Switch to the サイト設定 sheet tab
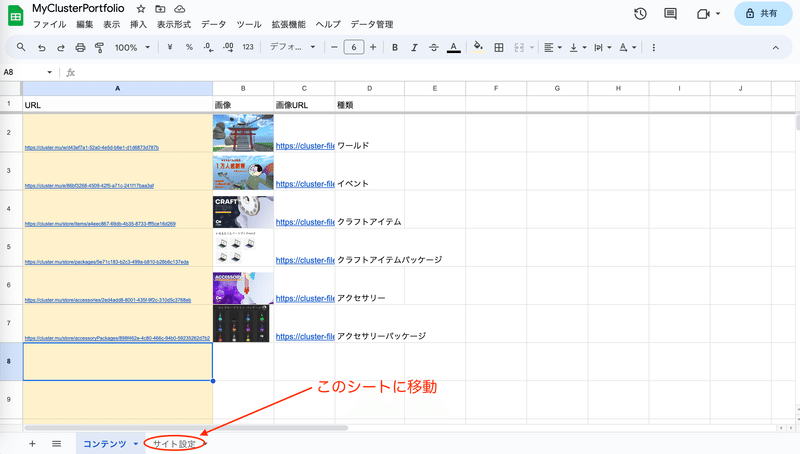Image resolution: width=800 pixels, height=454 pixels. tap(174, 444)
